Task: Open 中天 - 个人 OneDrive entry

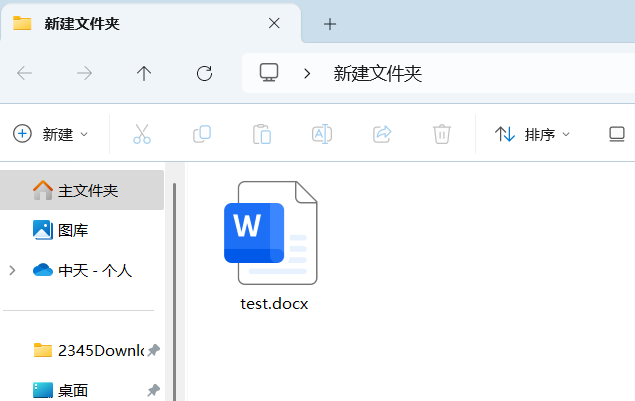Action: pyautogui.click(x=82, y=270)
